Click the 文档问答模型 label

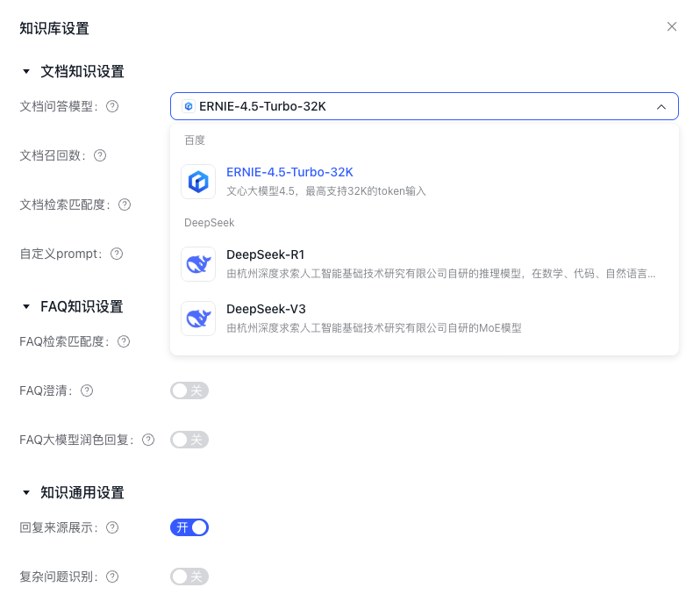tap(59, 106)
